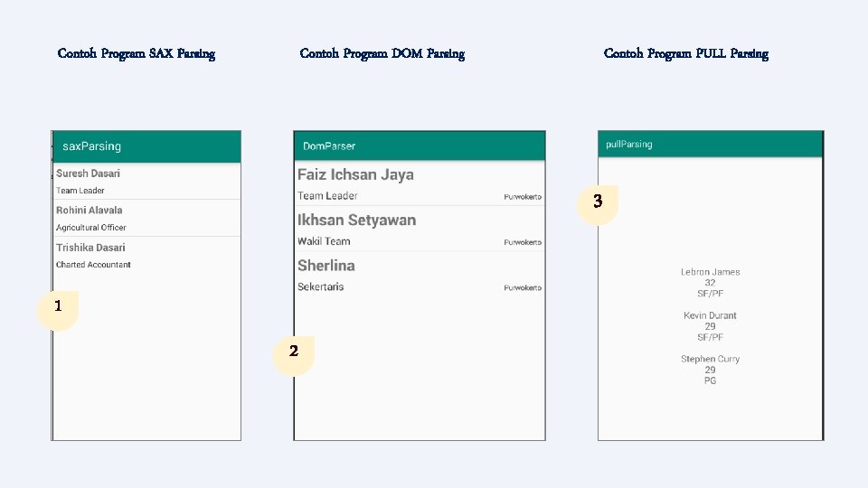Click the yellow badge numbered 2
This screenshot has height=488, width=868.
[x=293, y=352]
